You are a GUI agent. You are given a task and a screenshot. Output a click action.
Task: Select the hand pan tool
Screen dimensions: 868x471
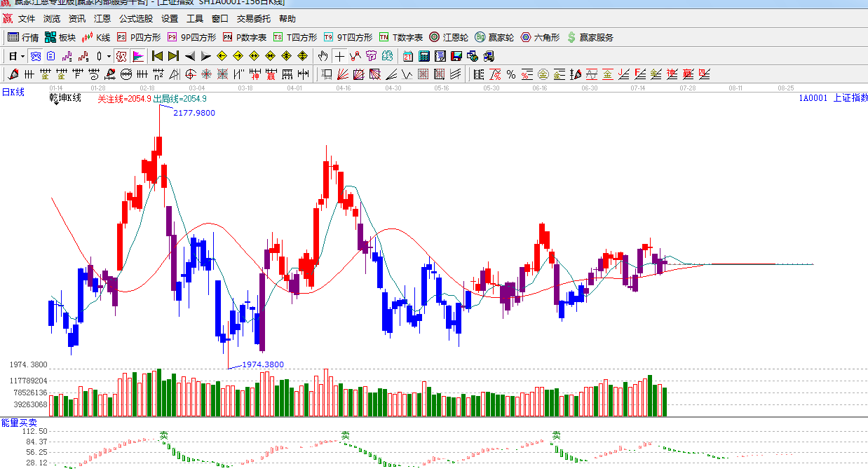click(x=323, y=56)
